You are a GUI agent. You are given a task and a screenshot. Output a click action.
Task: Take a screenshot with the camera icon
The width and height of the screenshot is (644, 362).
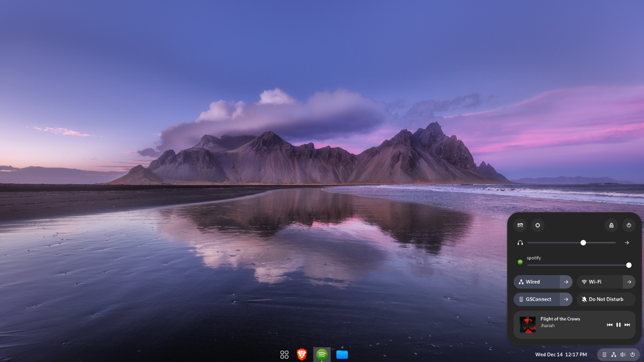(x=520, y=225)
